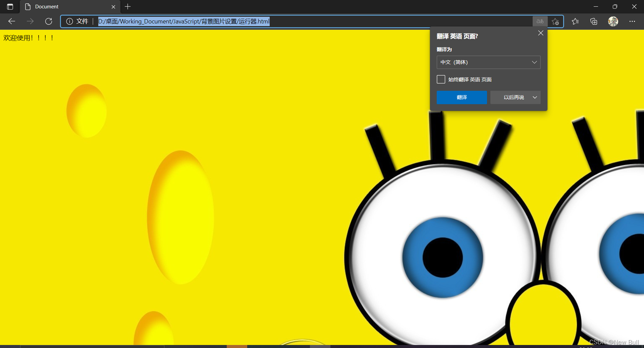Open the Favorites list
The image size is (644, 348).
[575, 21]
